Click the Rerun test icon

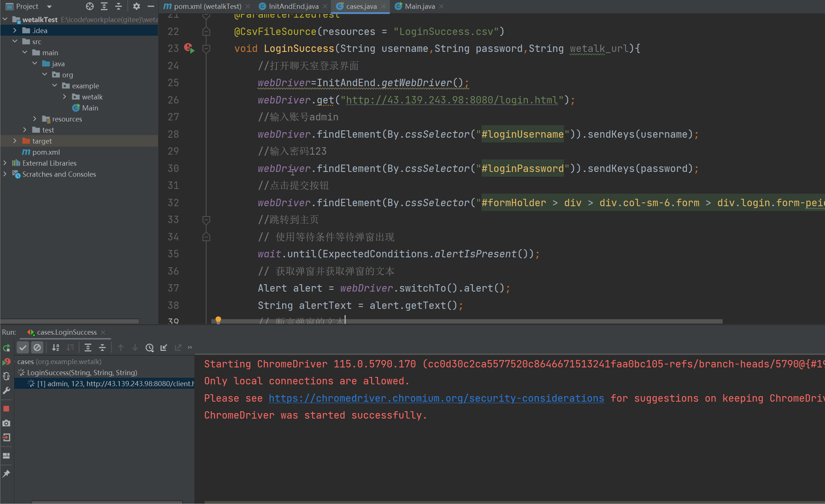[x=6, y=348]
